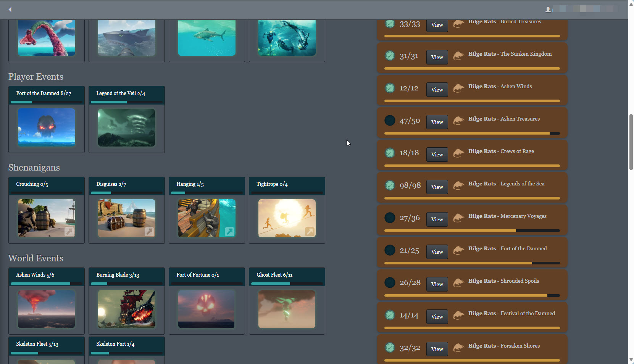Click the rat icon for Legends of the Sea
This screenshot has height=364, width=634.
tap(458, 186)
